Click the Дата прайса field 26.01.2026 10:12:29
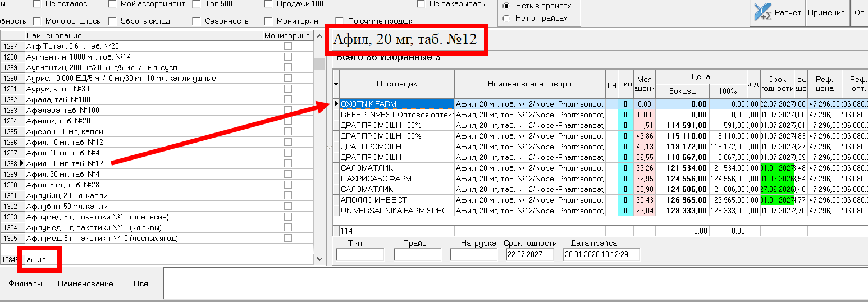 [601, 255]
